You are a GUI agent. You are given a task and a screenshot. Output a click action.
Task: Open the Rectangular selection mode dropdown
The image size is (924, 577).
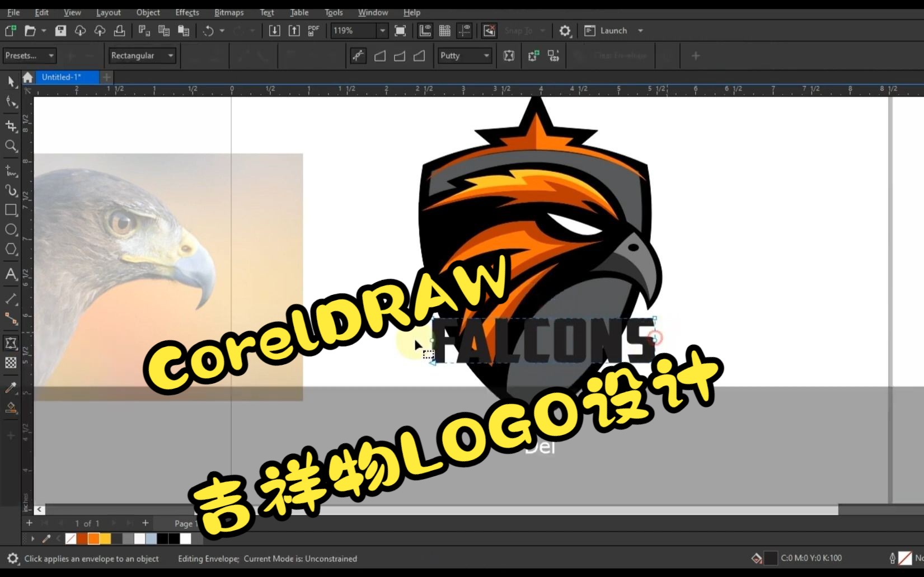[x=142, y=55]
